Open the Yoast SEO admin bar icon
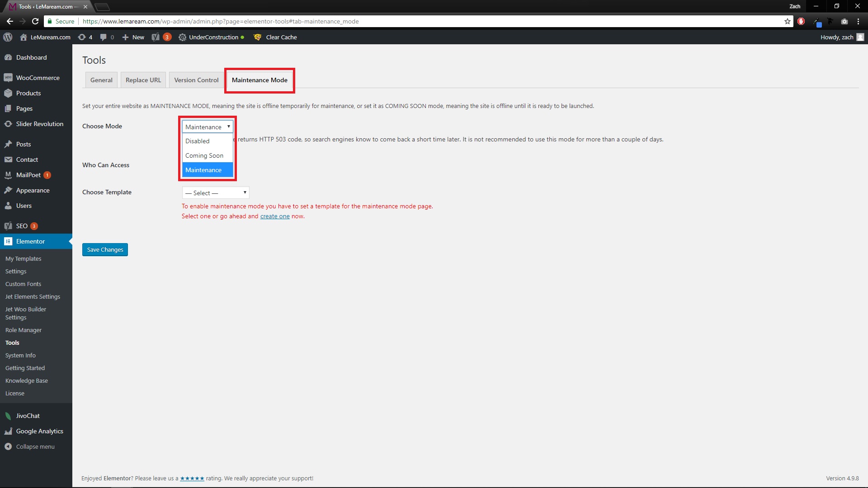This screenshot has height=488, width=868. tap(156, 37)
